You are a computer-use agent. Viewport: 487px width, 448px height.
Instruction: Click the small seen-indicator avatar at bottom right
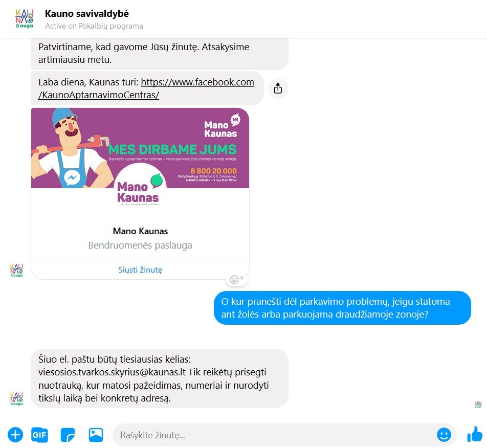(x=478, y=405)
